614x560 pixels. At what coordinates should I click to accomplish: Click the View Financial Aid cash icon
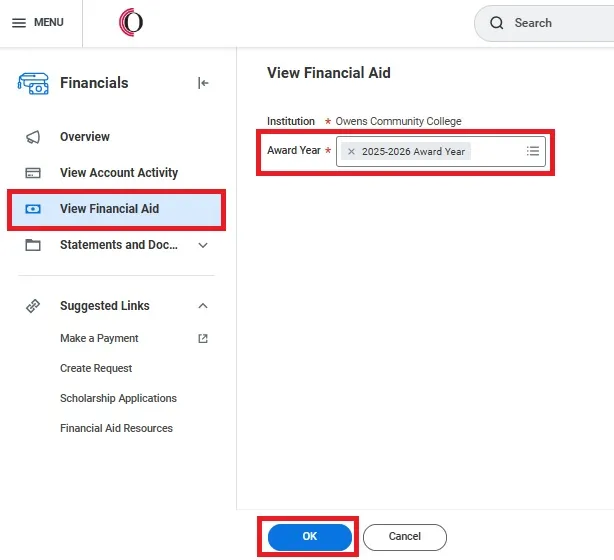[33, 209]
